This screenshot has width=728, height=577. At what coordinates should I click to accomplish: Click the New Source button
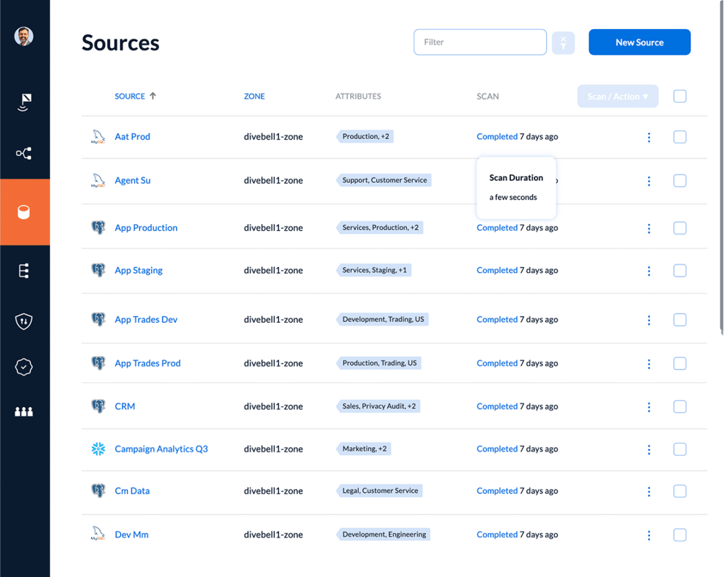[639, 42]
